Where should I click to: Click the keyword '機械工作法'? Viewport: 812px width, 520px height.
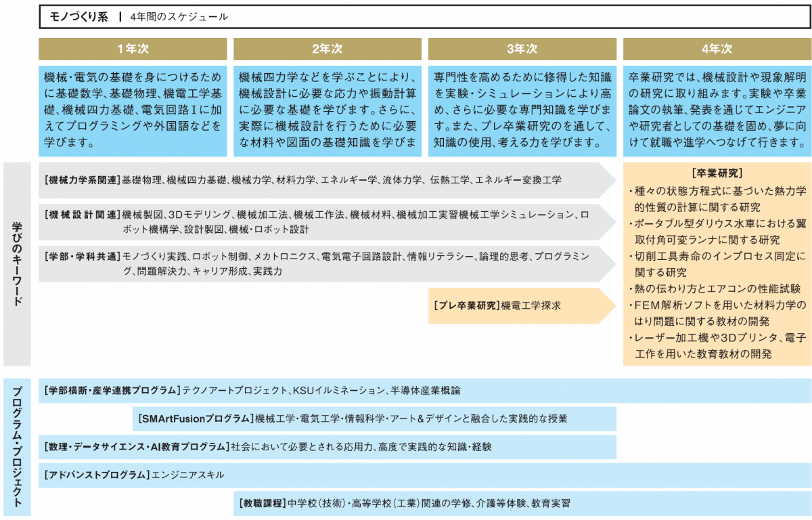[x=319, y=215]
